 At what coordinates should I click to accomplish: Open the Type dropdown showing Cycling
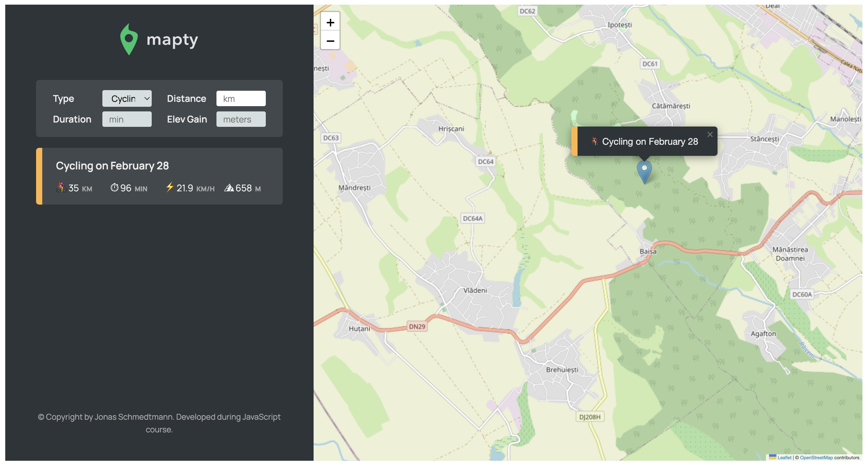[127, 98]
